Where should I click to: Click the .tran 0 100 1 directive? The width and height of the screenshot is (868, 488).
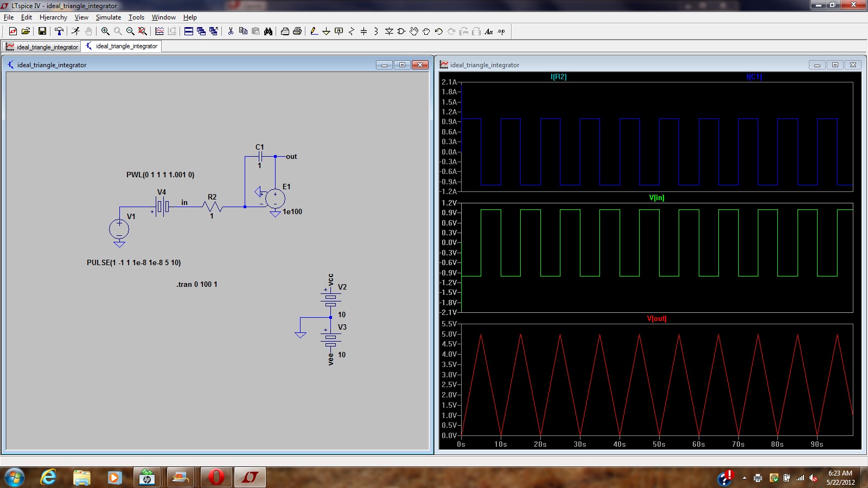click(x=196, y=284)
